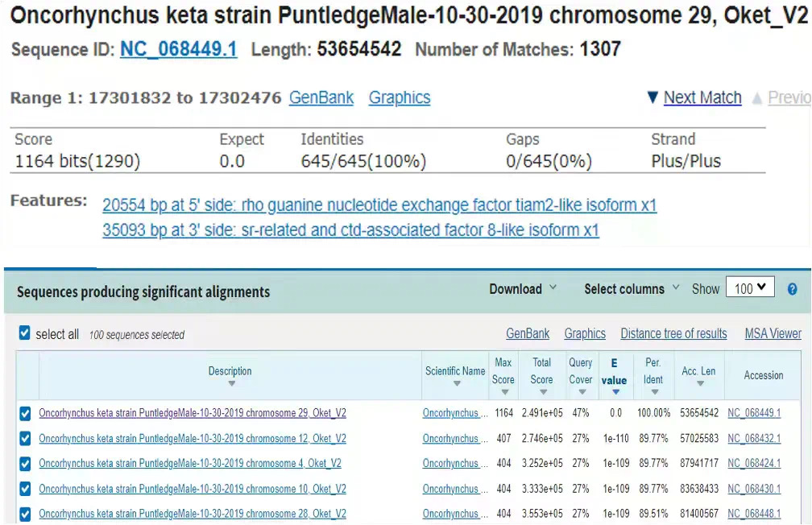The height and width of the screenshot is (525, 812).
Task: Sort by the Max Score column arrow
Action: (505, 392)
